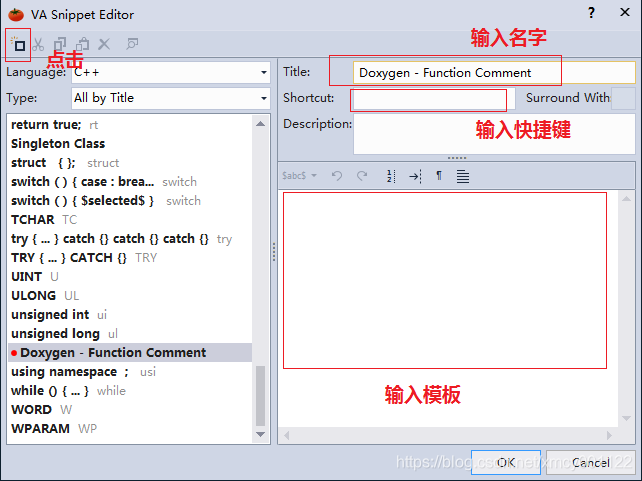Screen dimensions: 642x481
Task: Select the 'TCHAR' snippet
Action: coord(130,220)
